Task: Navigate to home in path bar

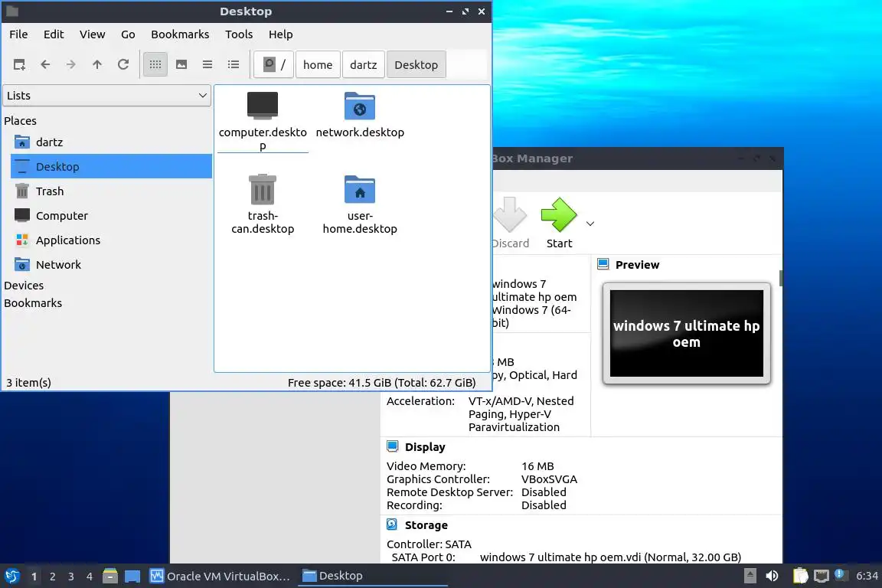Action: coord(318,65)
